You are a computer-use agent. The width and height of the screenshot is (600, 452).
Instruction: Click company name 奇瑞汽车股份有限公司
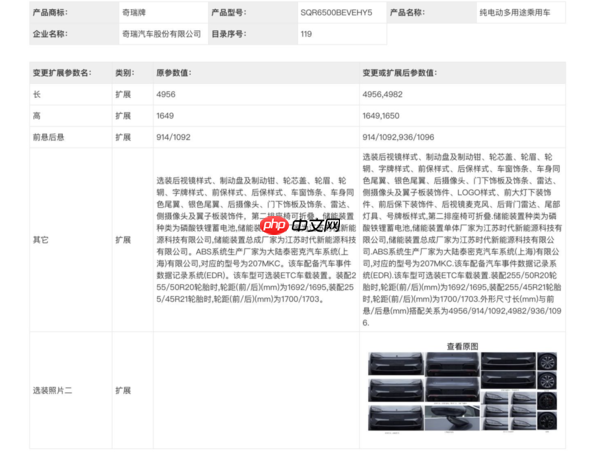[161, 34]
